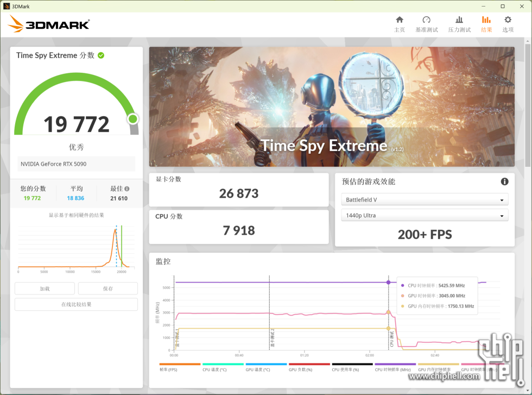Image resolution: width=532 pixels, height=395 pixels.
Task: Toggle the 帧率 (FPS) legend series
Action: [180, 367]
